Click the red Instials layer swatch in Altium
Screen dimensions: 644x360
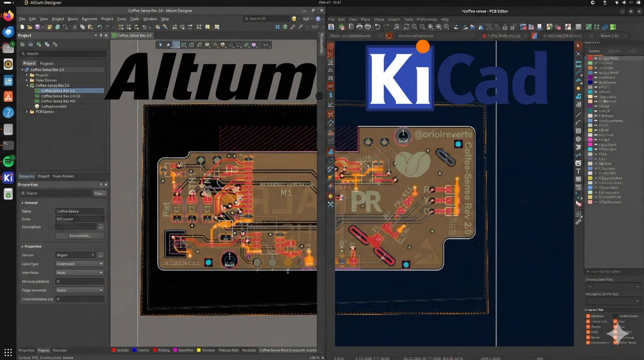point(114,350)
